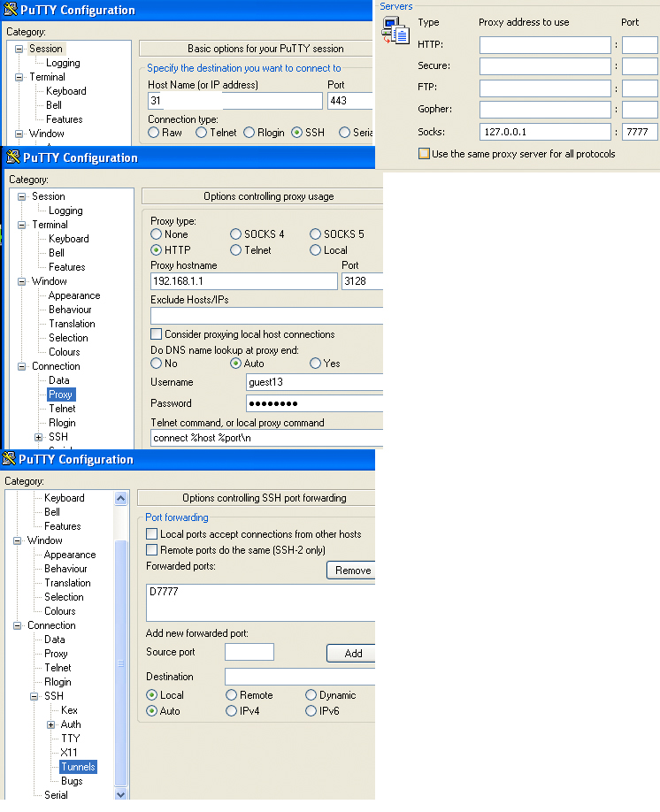
Task: Choose SOCKS 5 proxy type
Action: pyautogui.click(x=315, y=234)
